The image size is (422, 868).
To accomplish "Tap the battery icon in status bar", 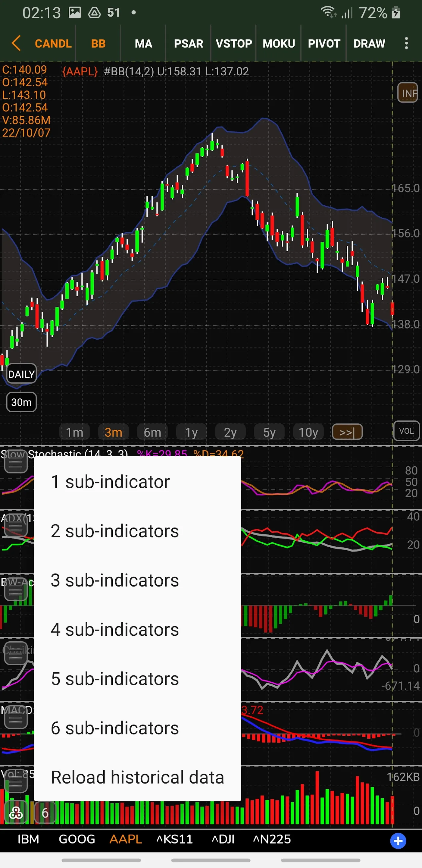I will coord(396,13).
